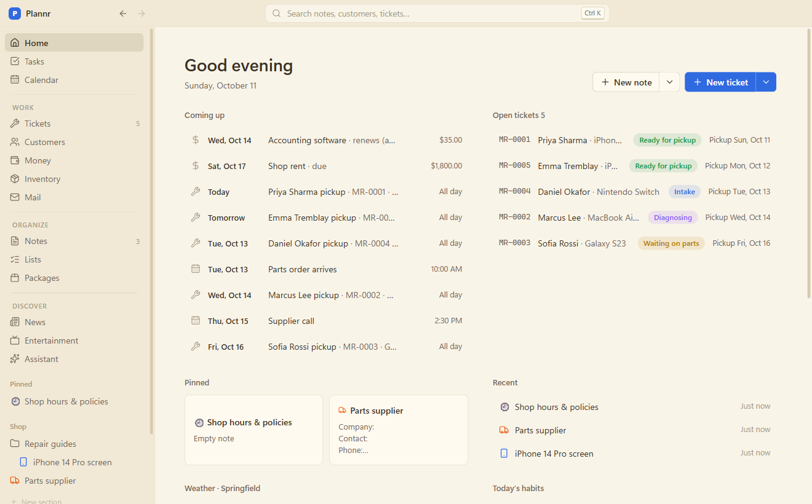Select the Accounting software renewal row

click(x=327, y=140)
